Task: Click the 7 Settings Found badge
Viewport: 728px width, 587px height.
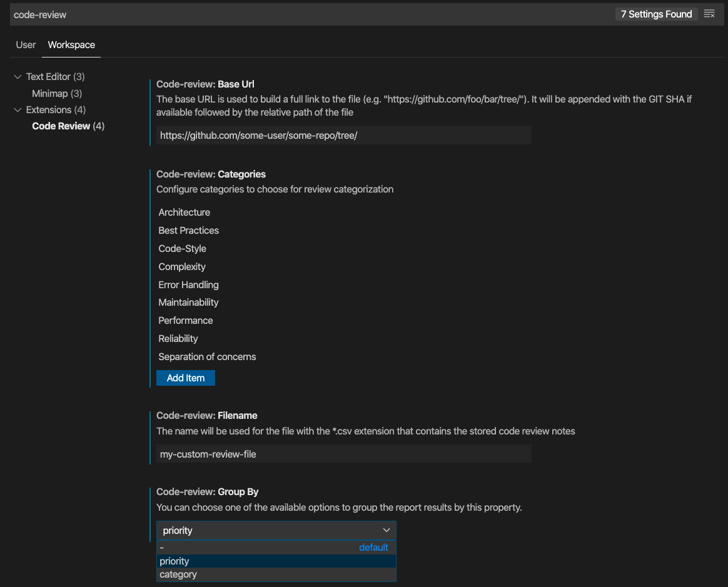Action: point(656,14)
